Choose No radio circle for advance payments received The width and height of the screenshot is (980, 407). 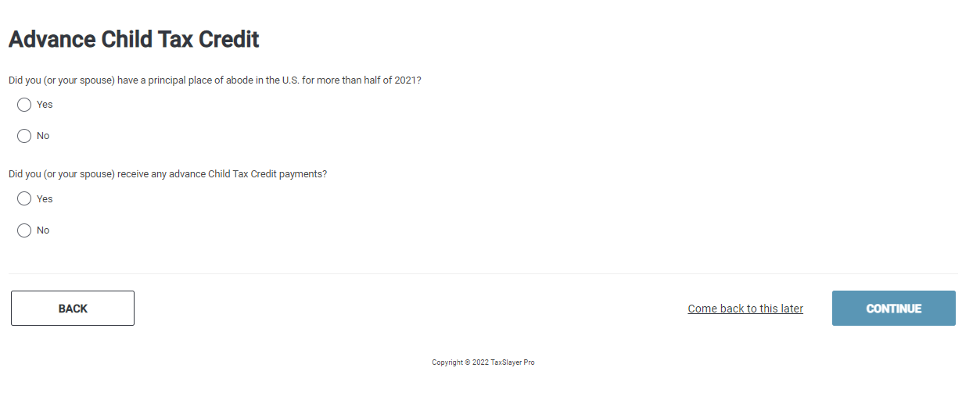(24, 230)
